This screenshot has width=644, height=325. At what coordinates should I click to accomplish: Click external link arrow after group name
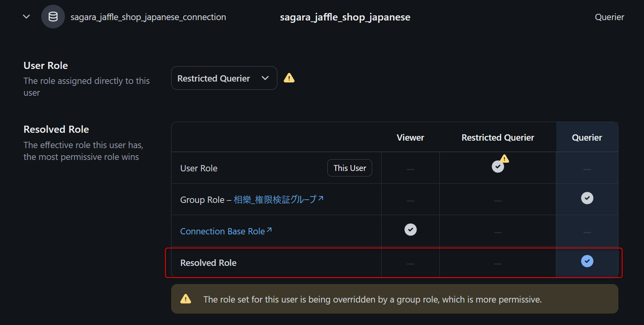[321, 198]
